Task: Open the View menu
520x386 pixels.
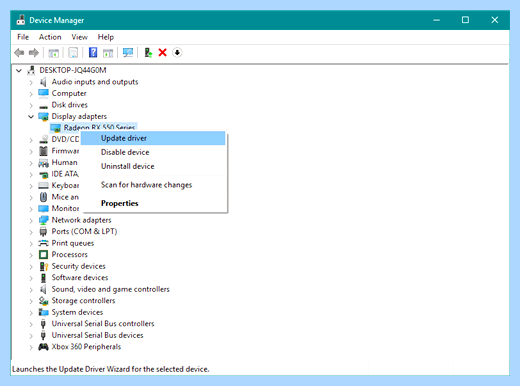Action: tap(79, 37)
